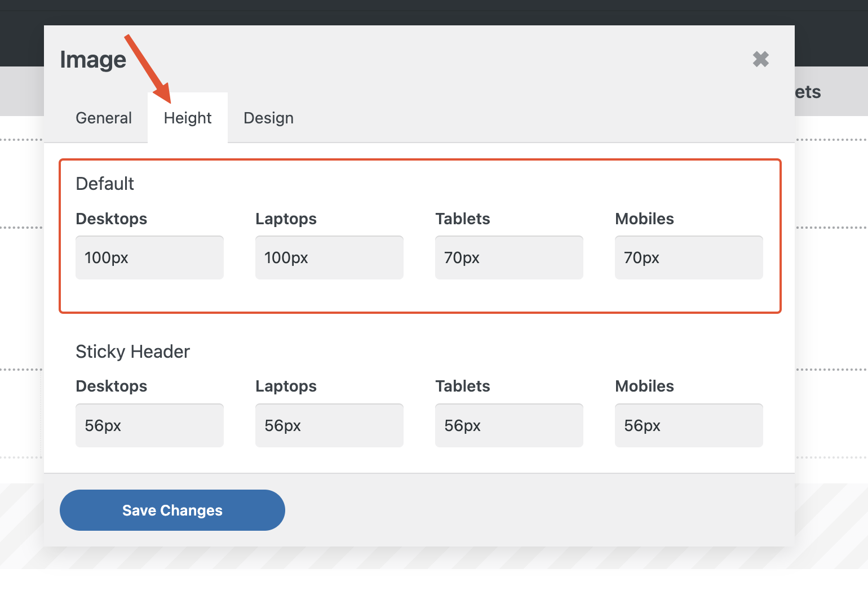Click the Save Changes button
Image resolution: width=868 pixels, height=613 pixels.
(x=172, y=510)
